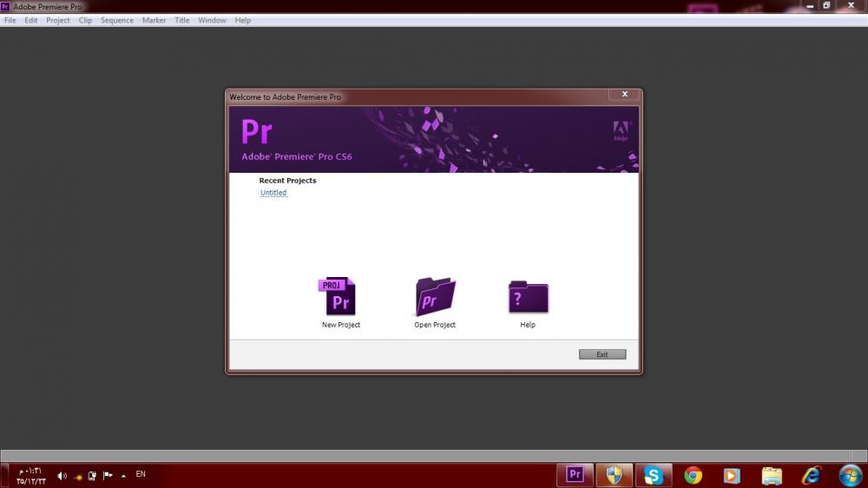
Task: Click the Premiere Pro taskbar icon
Action: (x=575, y=474)
